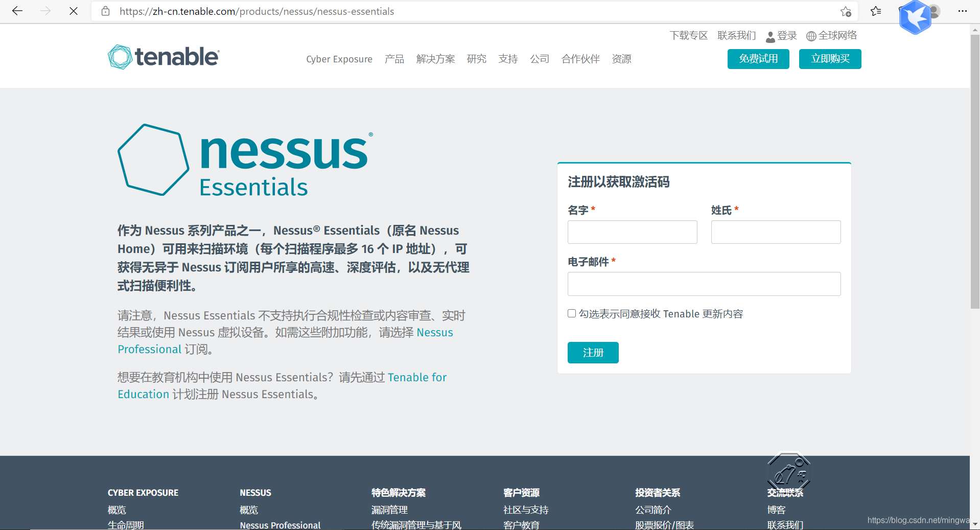
Task: Follow the Tenable for Education link
Action: (x=282, y=385)
